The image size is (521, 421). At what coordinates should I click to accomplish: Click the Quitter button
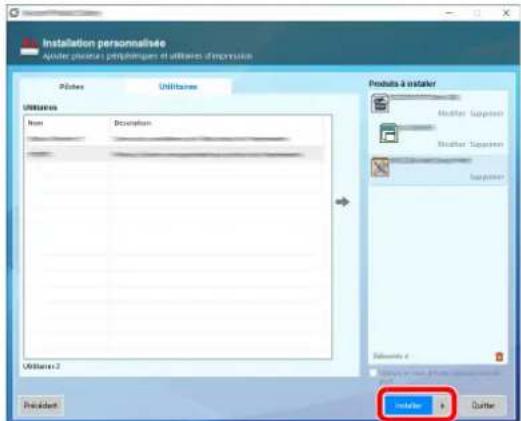coord(483,405)
